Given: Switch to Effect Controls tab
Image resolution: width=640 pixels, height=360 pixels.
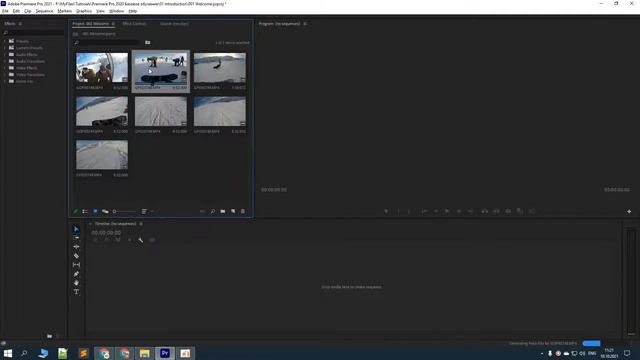Looking at the screenshot, I should (x=134, y=24).
